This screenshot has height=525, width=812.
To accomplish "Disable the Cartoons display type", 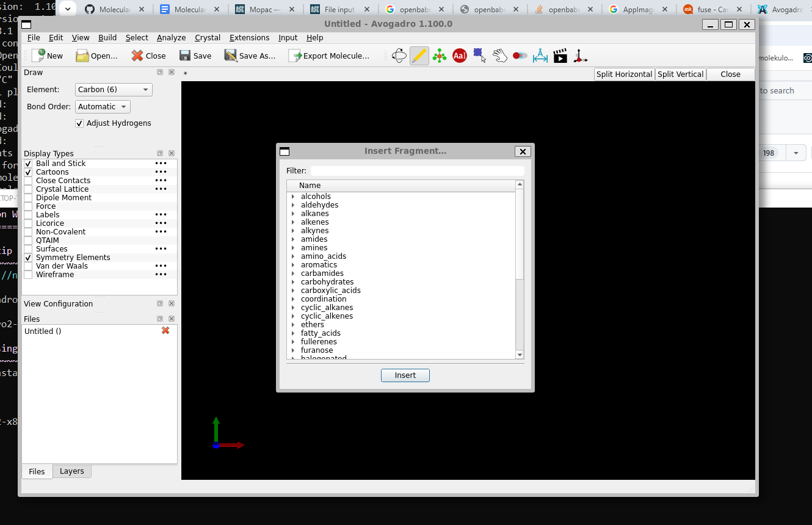I will (x=28, y=172).
